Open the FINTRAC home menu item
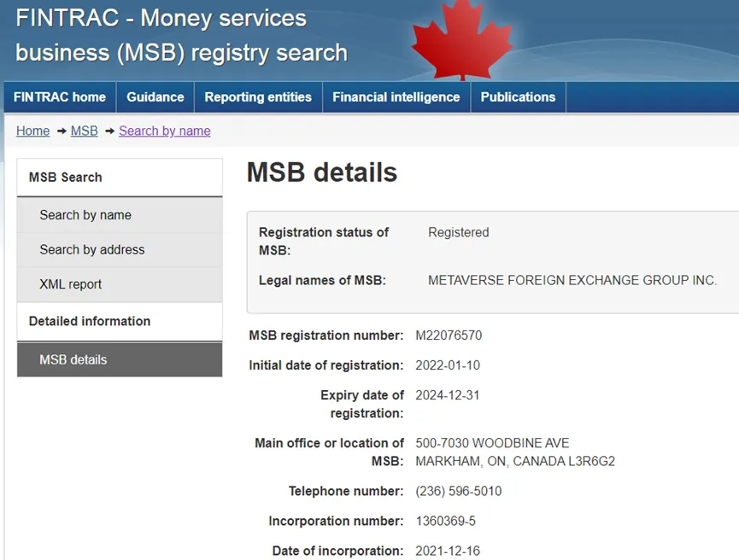The image size is (739, 560). coord(60,97)
